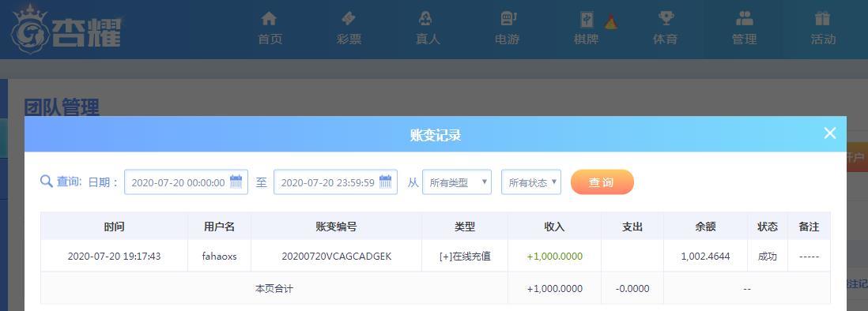Click the 时间 column header
The width and height of the screenshot is (868, 311).
click(x=114, y=227)
